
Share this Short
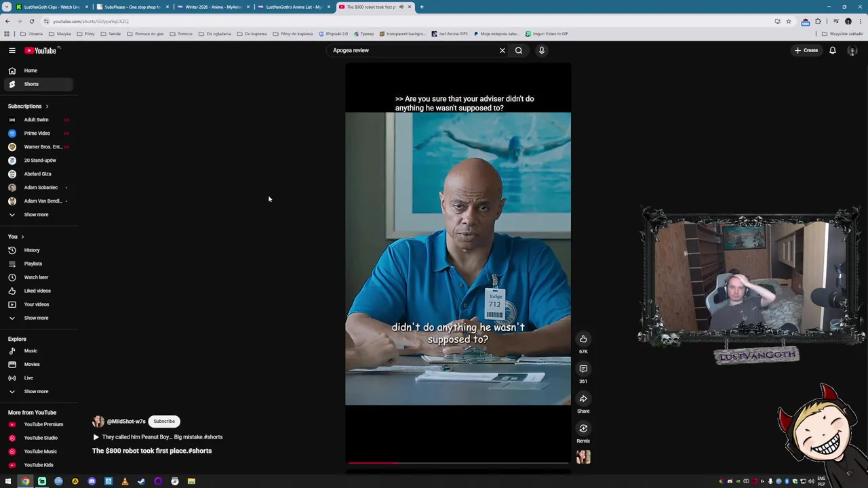click(x=583, y=399)
